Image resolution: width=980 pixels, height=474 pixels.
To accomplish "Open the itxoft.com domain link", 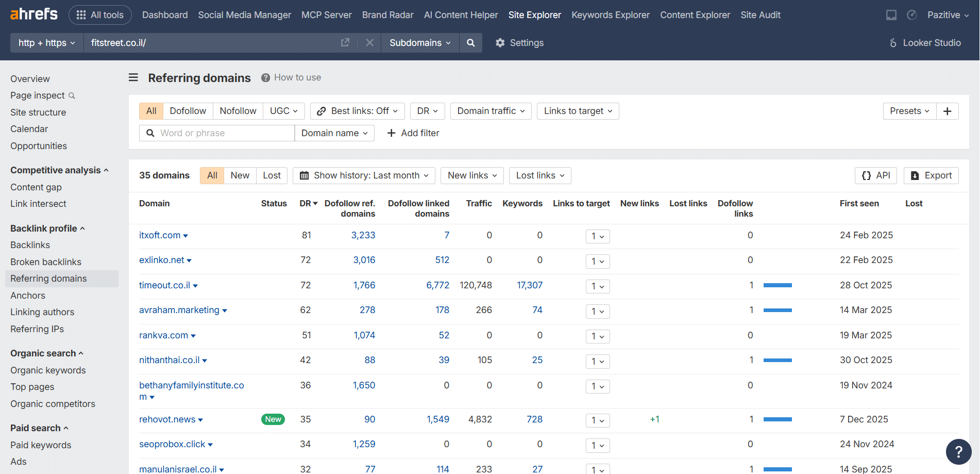I will pos(160,235).
